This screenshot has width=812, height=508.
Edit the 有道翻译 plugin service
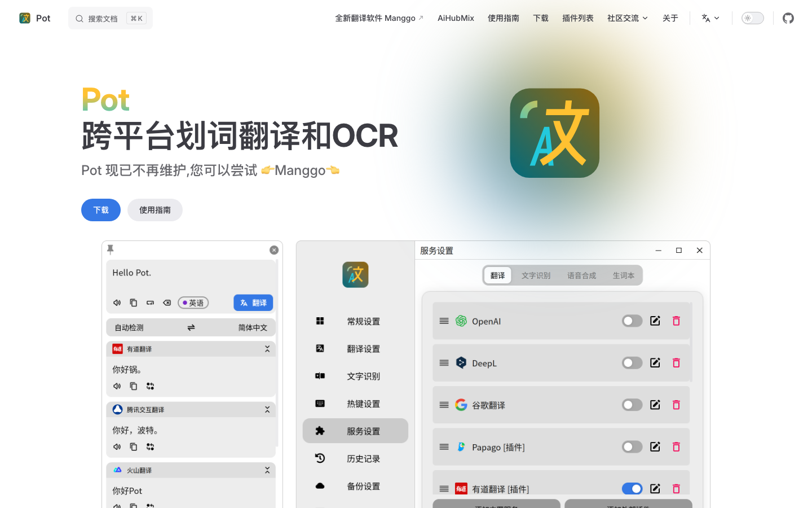(655, 489)
